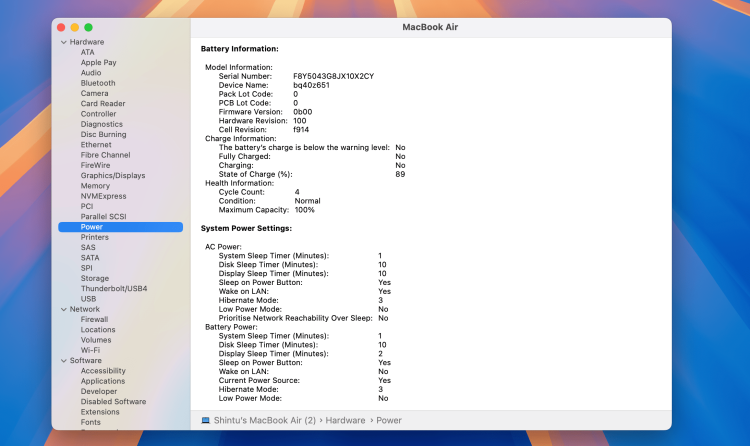The width and height of the screenshot is (750, 446).
Task: Select Fonts under Software
Action: [90, 423]
